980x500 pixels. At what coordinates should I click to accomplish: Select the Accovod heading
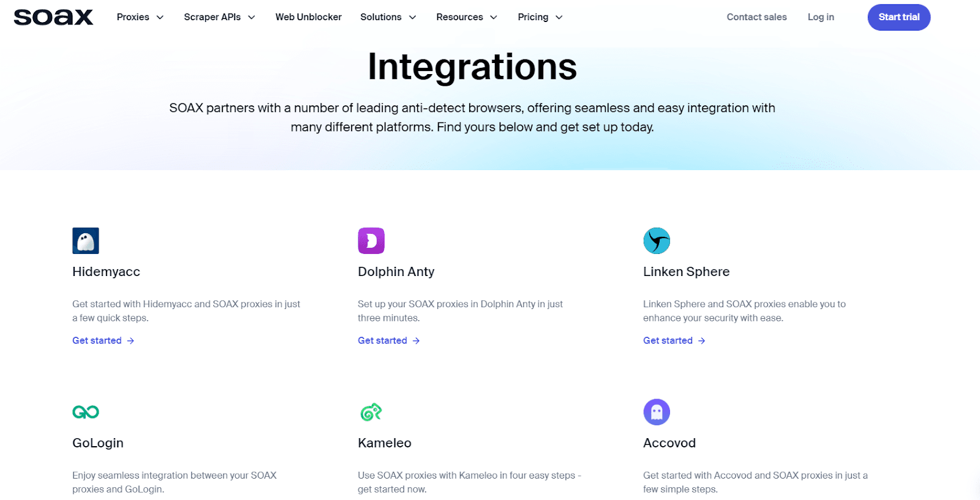[x=669, y=443]
